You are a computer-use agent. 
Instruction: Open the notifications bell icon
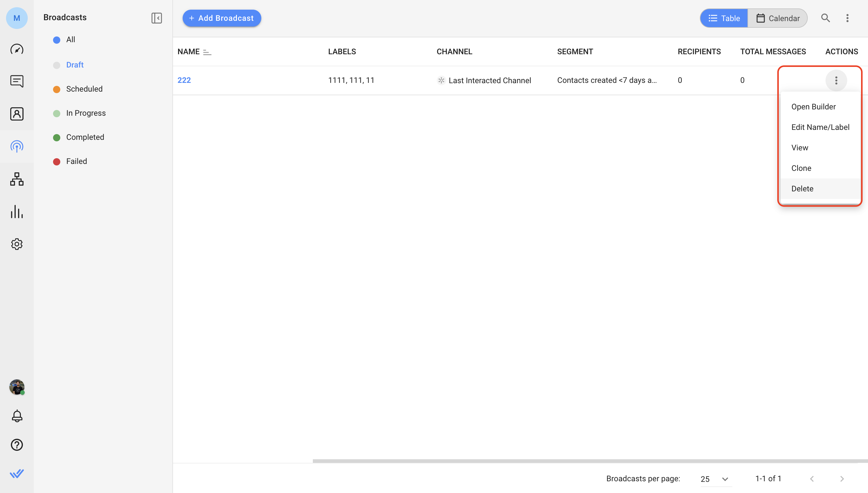(x=17, y=416)
